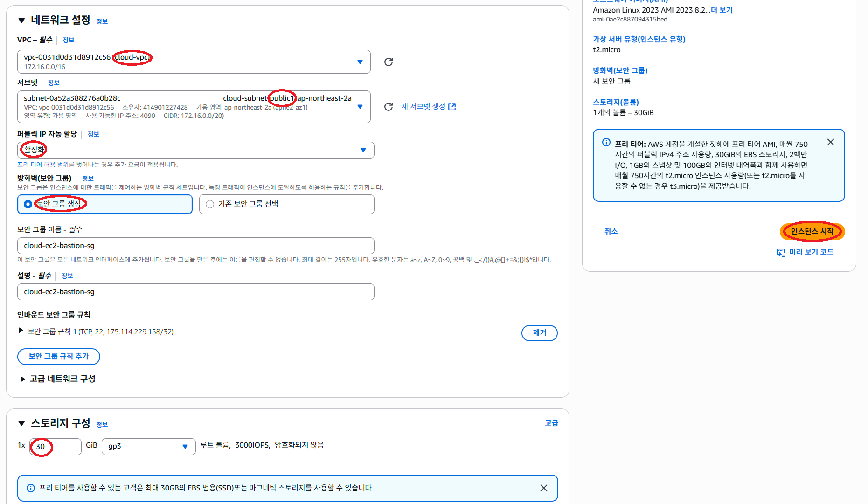Close the storage free tier notice

[x=543, y=488]
